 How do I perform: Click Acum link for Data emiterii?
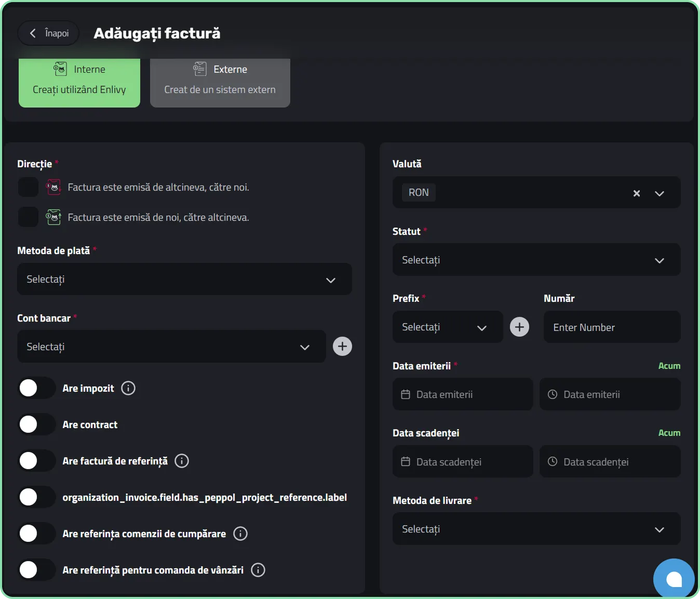click(x=669, y=366)
